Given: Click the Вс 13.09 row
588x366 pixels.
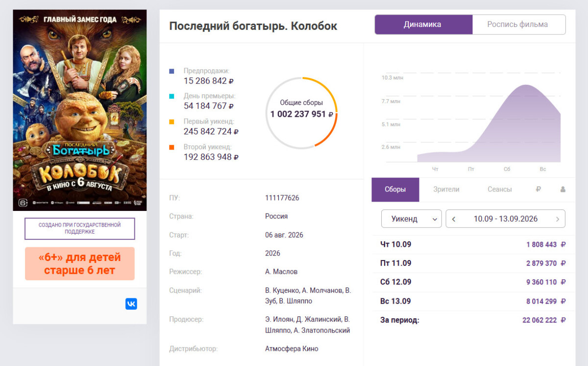Looking at the screenshot, I should pyautogui.click(x=473, y=301).
